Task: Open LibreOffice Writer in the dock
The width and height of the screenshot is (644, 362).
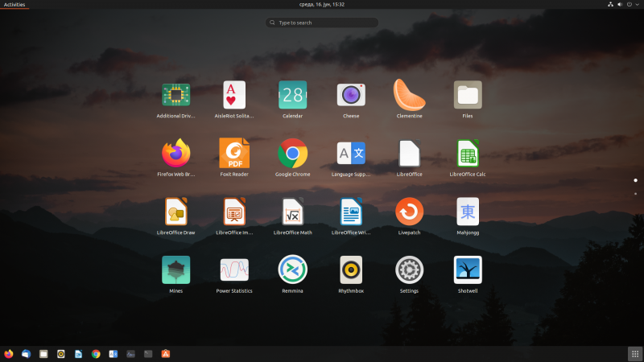Action: pos(78,354)
